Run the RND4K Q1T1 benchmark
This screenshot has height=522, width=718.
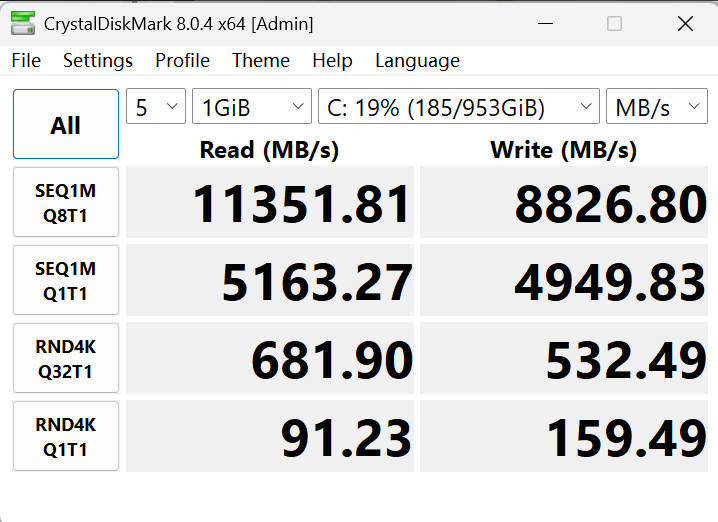click(66, 436)
